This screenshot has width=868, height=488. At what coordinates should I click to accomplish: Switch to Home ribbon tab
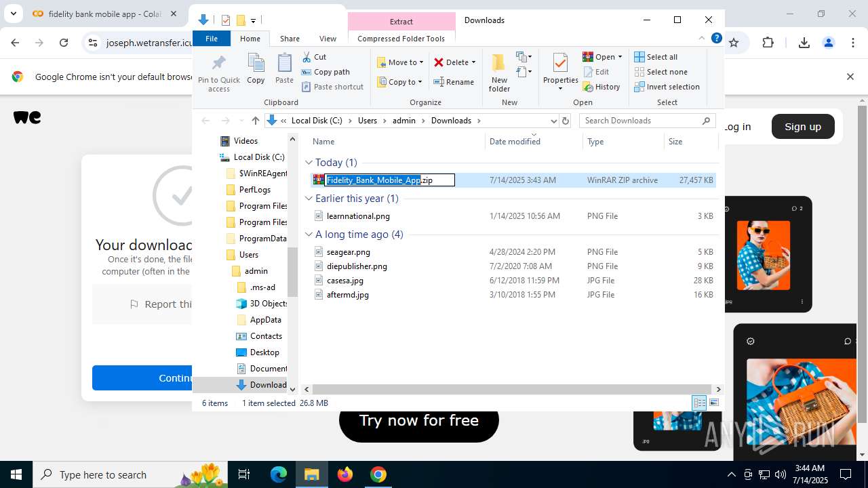pyautogui.click(x=250, y=39)
